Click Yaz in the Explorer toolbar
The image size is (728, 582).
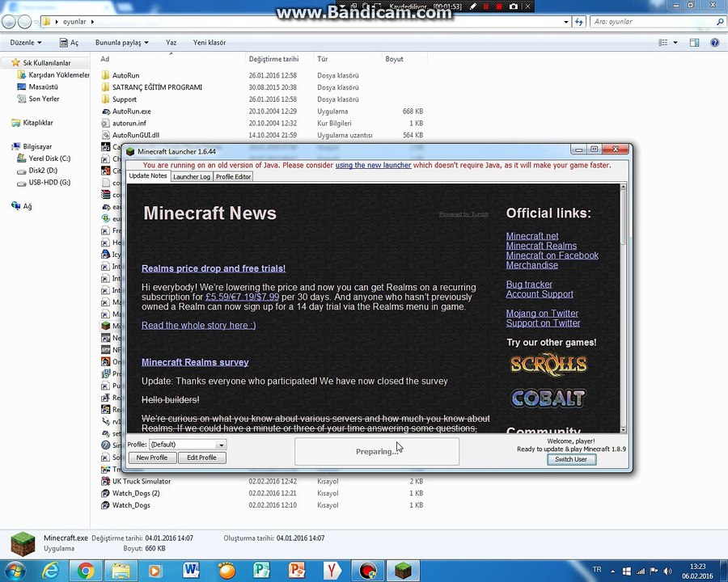pyautogui.click(x=171, y=43)
